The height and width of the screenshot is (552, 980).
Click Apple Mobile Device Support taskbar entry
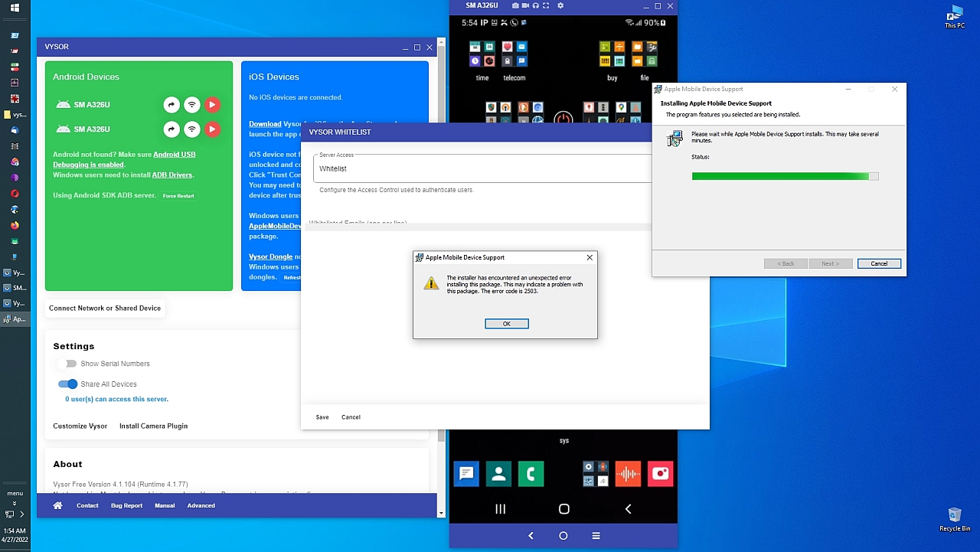[15, 318]
